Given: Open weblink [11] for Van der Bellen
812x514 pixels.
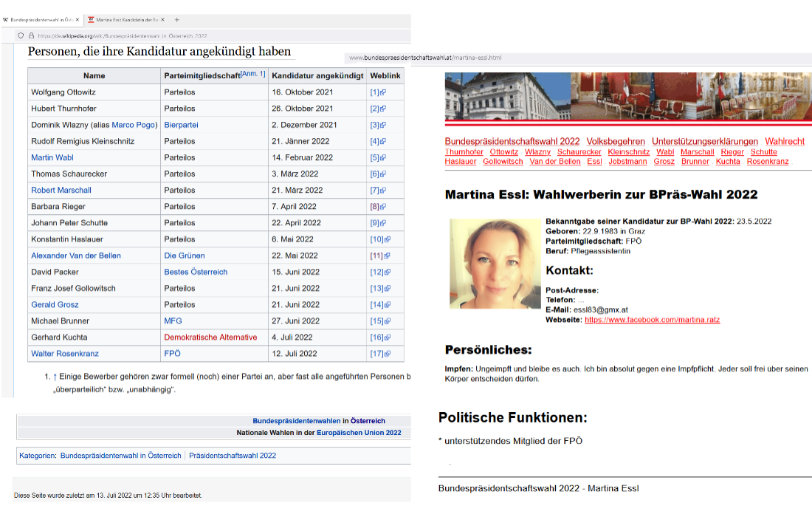Looking at the screenshot, I should click(376, 256).
